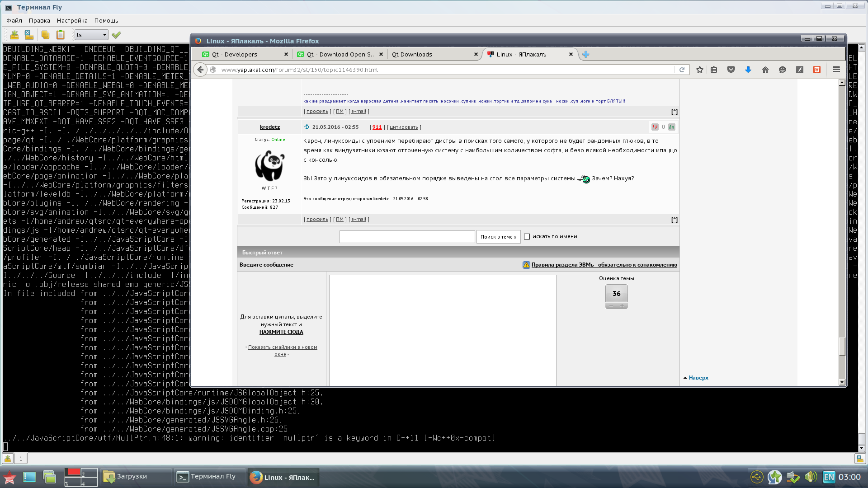Viewport: 868px width, 488px height.
Task: Switch to 'Qt - Developers' tab
Action: click(244, 54)
